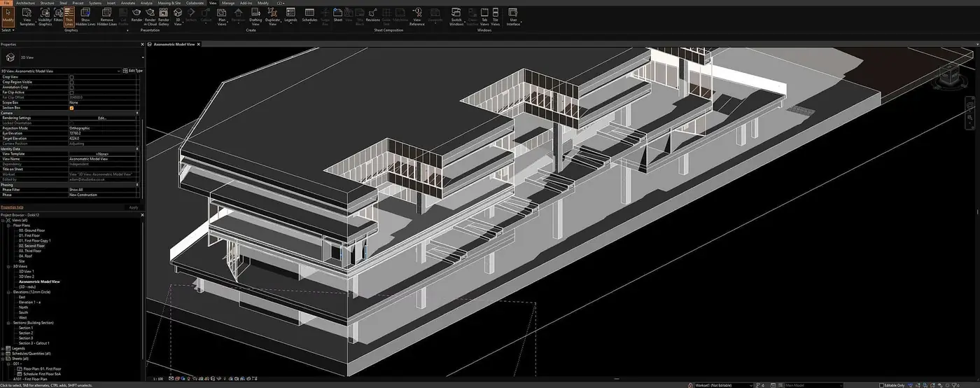Toggle Thin Lines display
Screen dimensions: 980x388
[69, 17]
